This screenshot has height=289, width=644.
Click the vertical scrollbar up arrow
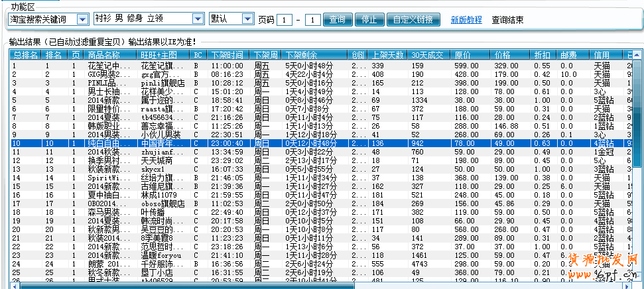coord(638,55)
